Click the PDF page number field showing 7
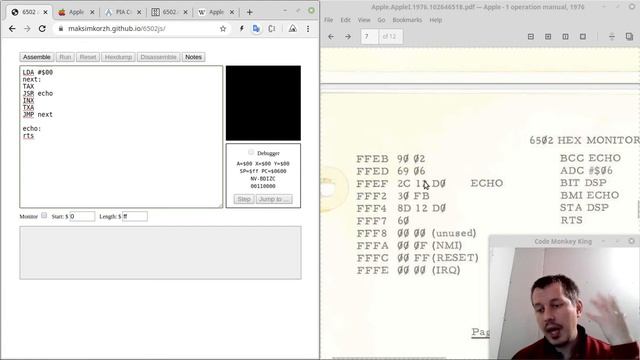Image resolution: width=640 pixels, height=360 pixels. pyautogui.click(x=369, y=37)
